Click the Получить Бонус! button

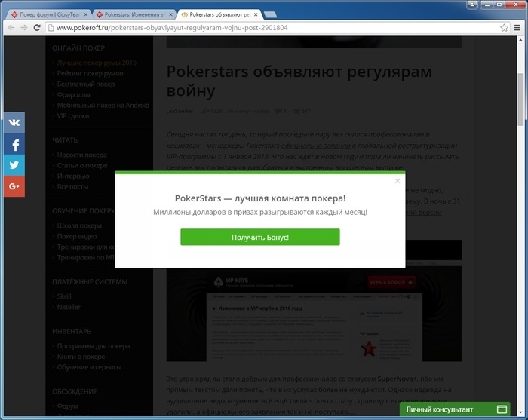pyautogui.click(x=260, y=237)
